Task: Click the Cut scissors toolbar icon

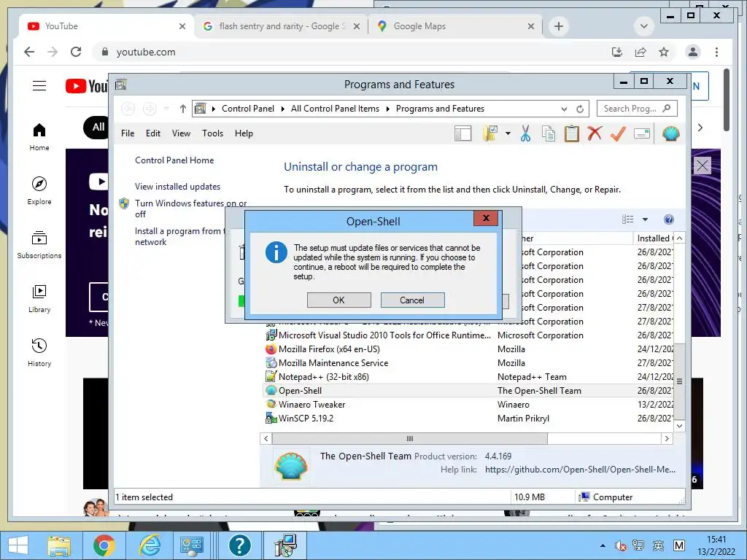Action: (525, 134)
